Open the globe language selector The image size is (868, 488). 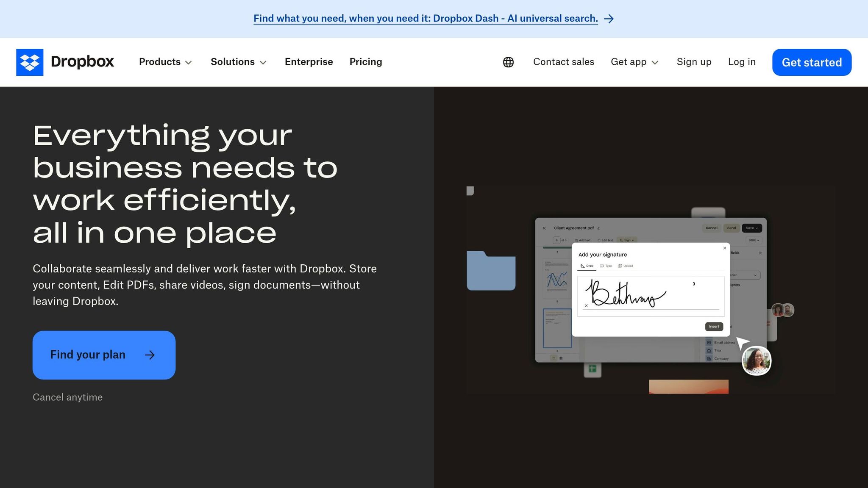(x=508, y=62)
